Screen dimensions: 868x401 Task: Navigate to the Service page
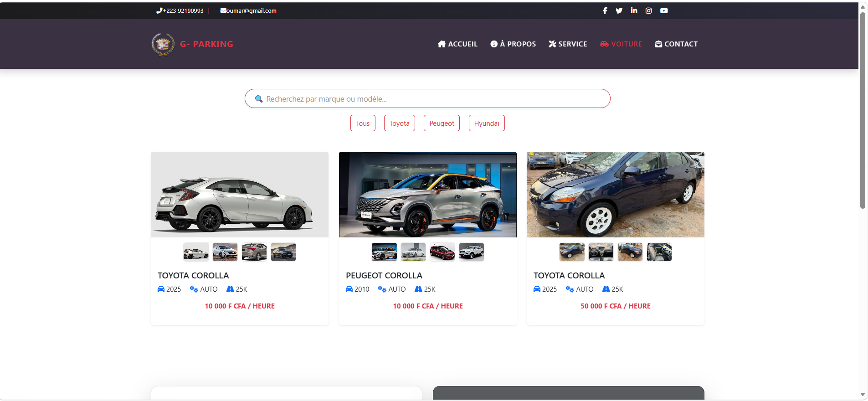(568, 44)
